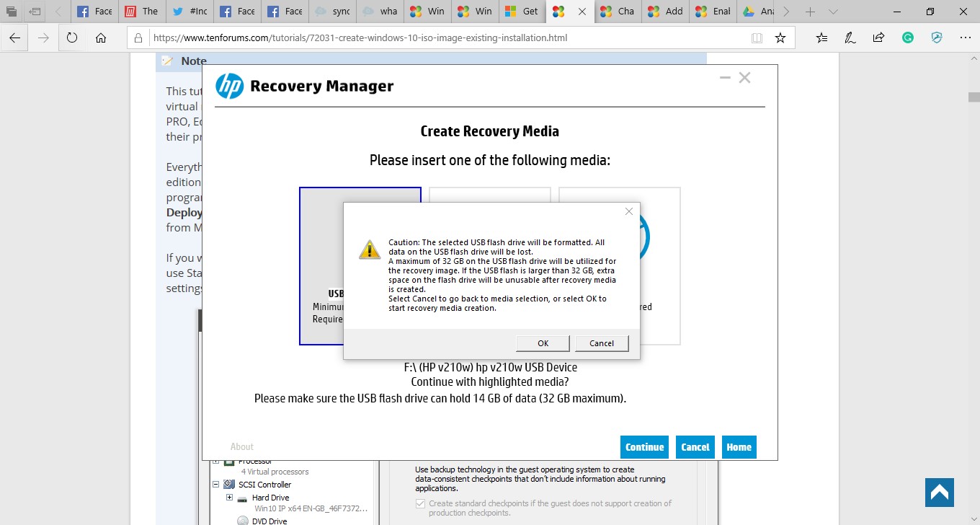980x525 pixels.
Task: Click the 'F:\ (HP v210w) hp v210w USB Device' text
Action: point(490,367)
